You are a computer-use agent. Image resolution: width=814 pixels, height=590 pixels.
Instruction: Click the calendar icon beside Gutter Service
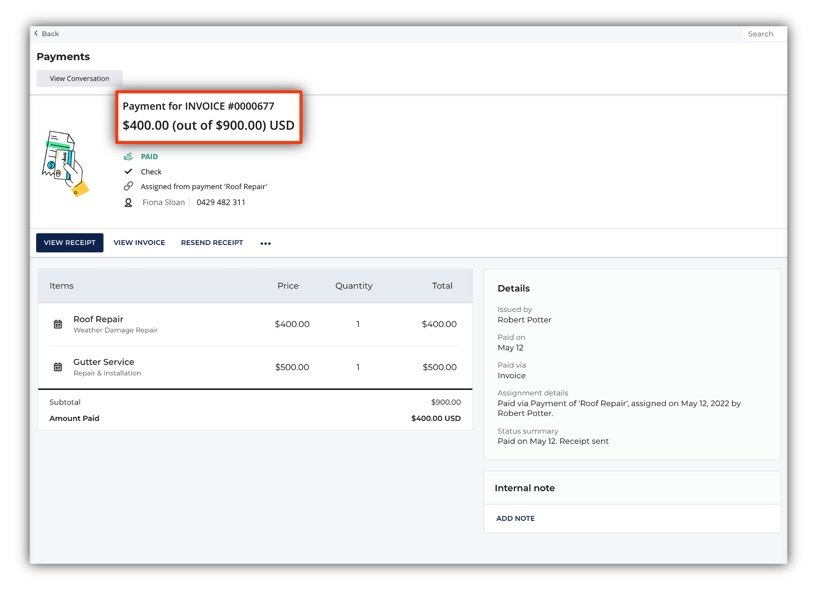(x=58, y=367)
